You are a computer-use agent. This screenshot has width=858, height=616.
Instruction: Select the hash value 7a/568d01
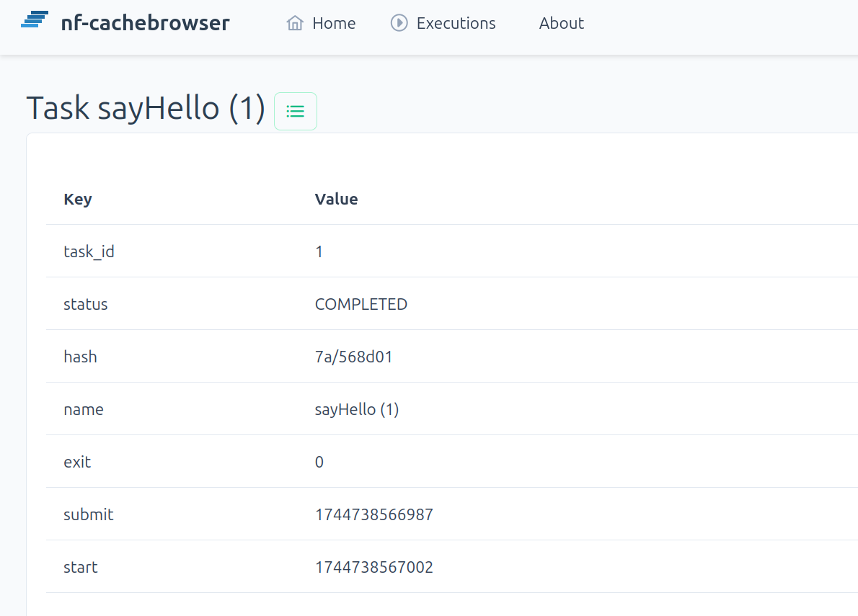353,357
